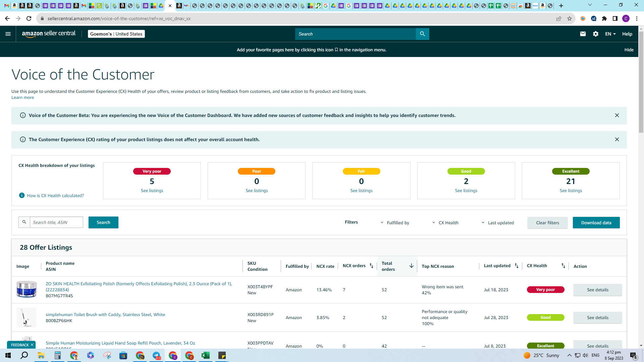This screenshot has width=644, height=362.
Task: Open File Explorer from the taskbar
Action: coord(41,355)
